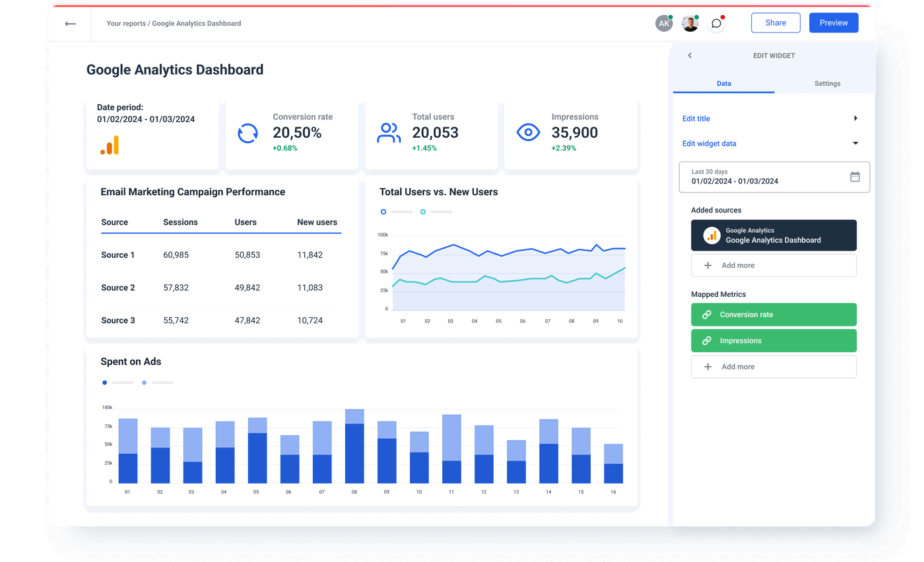Toggle the teal New Users legend indicator
924x562 pixels.
point(423,212)
